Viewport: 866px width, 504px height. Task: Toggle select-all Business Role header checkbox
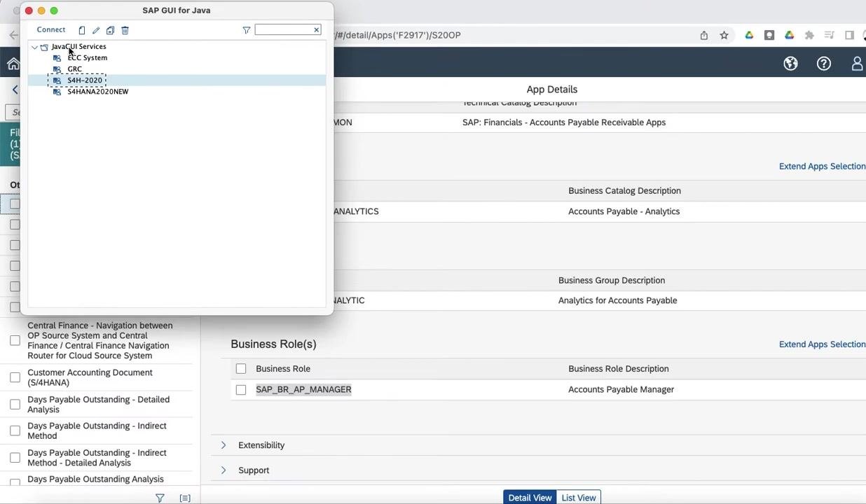coord(241,369)
